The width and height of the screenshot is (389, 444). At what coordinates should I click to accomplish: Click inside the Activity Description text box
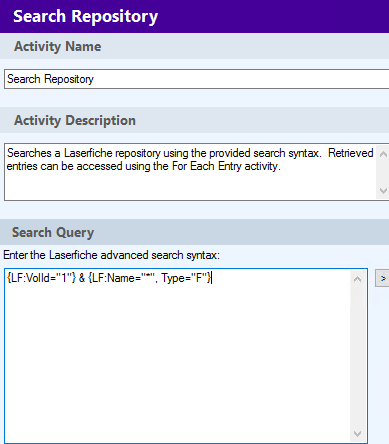(190, 172)
